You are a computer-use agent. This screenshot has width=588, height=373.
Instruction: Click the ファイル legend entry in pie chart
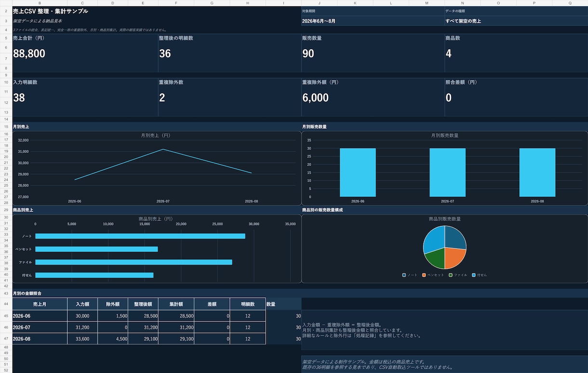(458, 275)
